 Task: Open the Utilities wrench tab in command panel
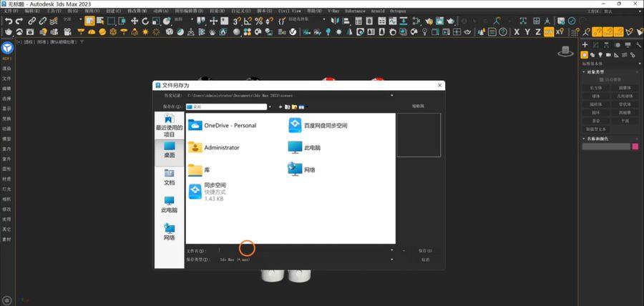click(x=638, y=45)
